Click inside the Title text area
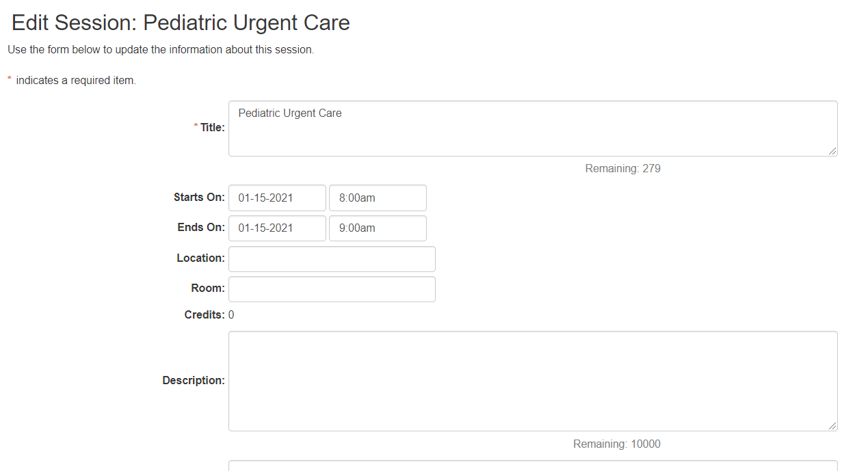Image resolution: width=868 pixels, height=471 pixels. 533,129
